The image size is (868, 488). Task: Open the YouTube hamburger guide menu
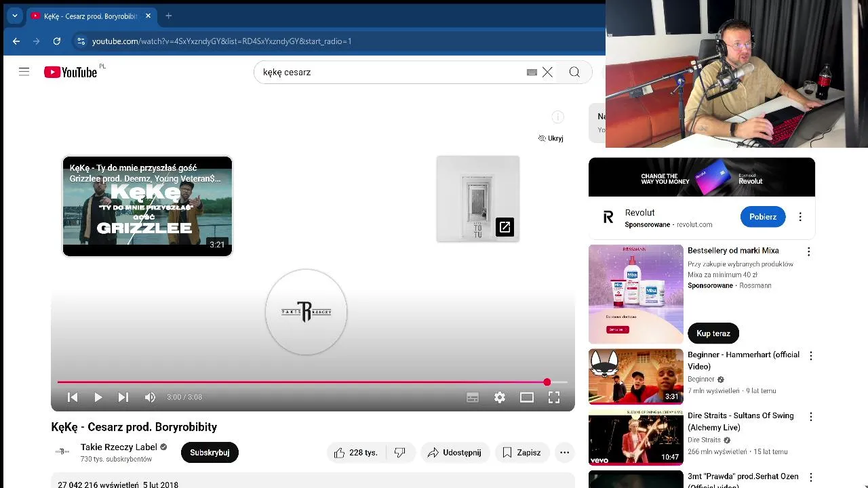click(24, 72)
